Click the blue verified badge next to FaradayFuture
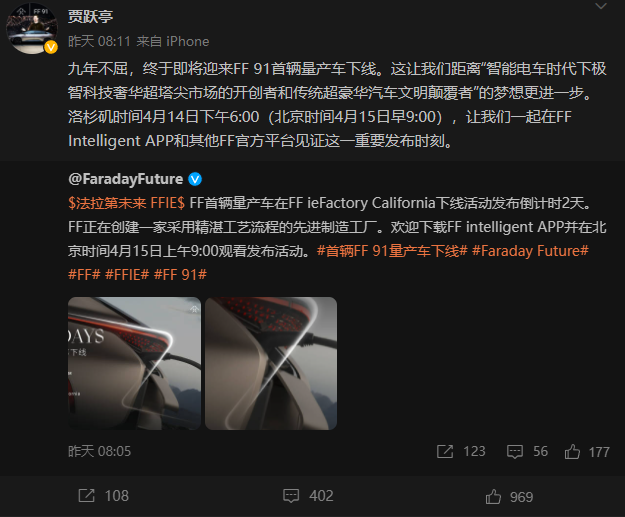Viewport: 625px width, 517px height. [x=195, y=179]
